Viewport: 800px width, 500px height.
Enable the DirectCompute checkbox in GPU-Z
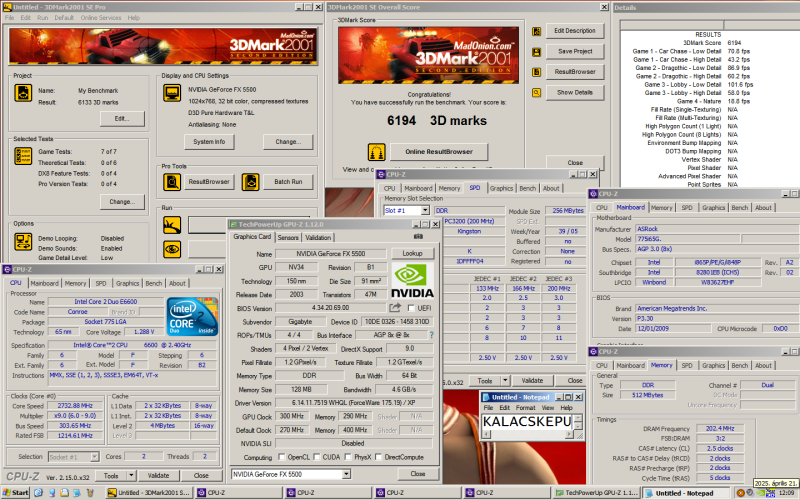[x=378, y=457]
